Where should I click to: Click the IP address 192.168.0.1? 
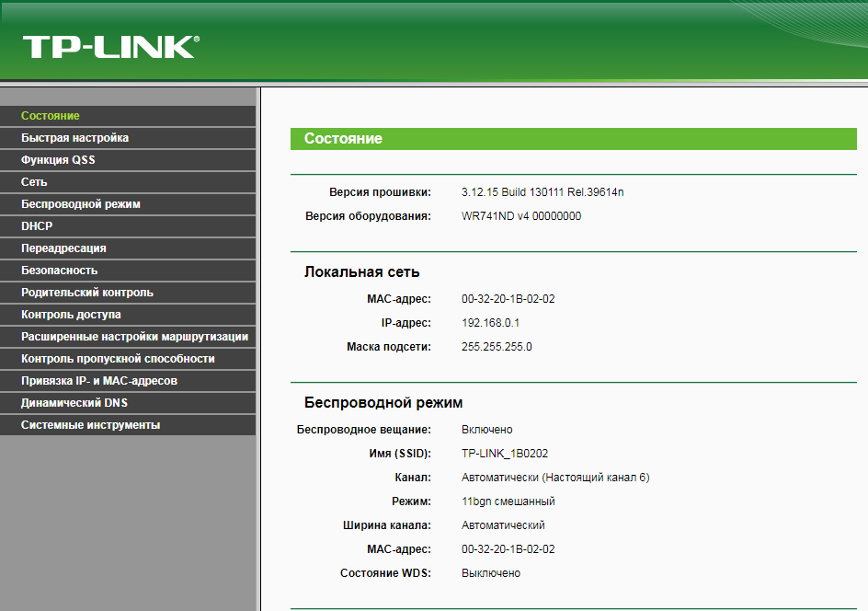490,323
